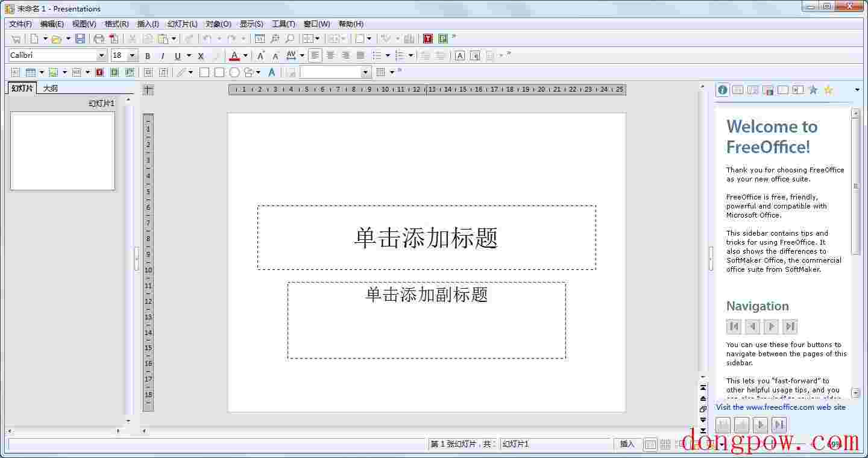Screen dimensions: 868x458
Task: Expand the character spacing AV dropdown
Action: 302,55
